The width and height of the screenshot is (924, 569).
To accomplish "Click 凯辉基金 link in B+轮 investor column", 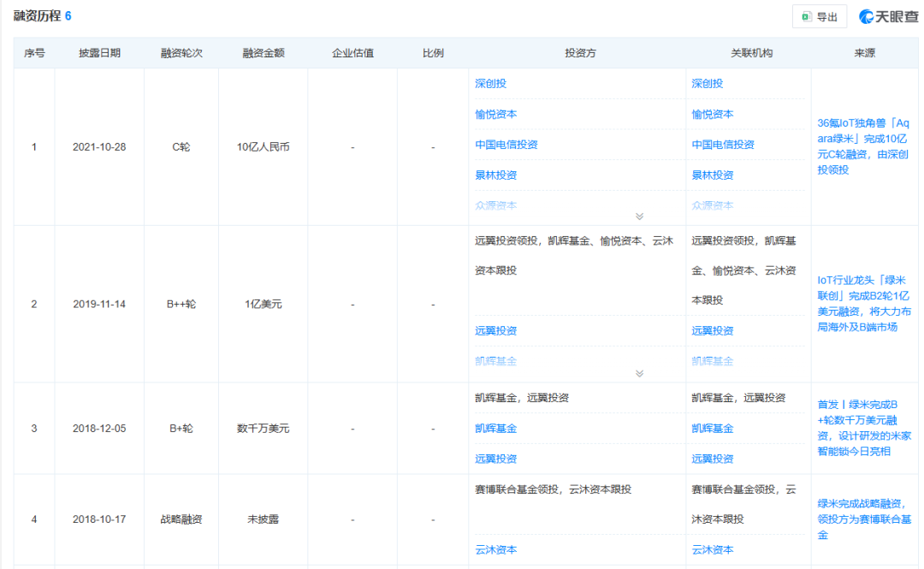I will tap(496, 429).
